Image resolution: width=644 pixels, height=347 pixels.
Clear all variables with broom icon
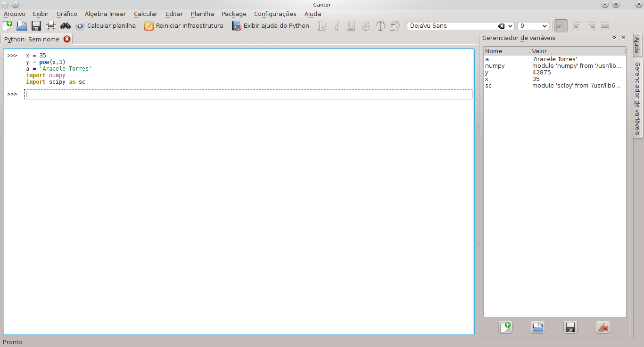point(603,327)
